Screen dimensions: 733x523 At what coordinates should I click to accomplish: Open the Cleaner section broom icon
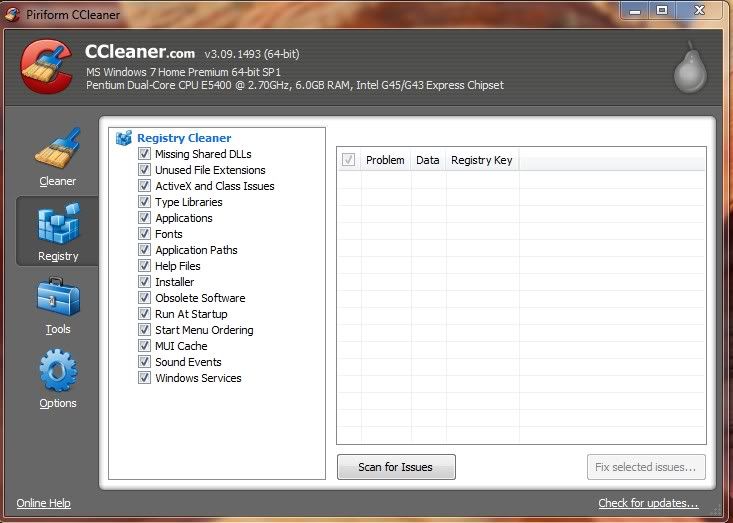pyautogui.click(x=57, y=148)
